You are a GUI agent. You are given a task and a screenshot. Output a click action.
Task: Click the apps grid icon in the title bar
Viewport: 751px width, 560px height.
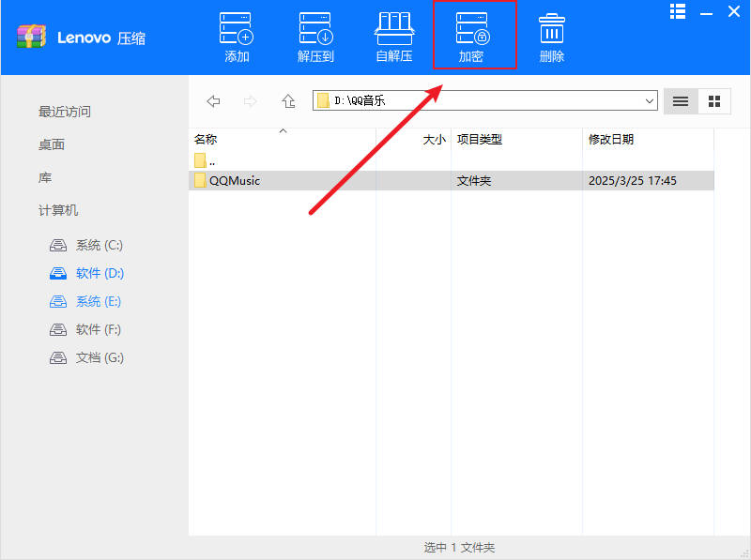678,11
